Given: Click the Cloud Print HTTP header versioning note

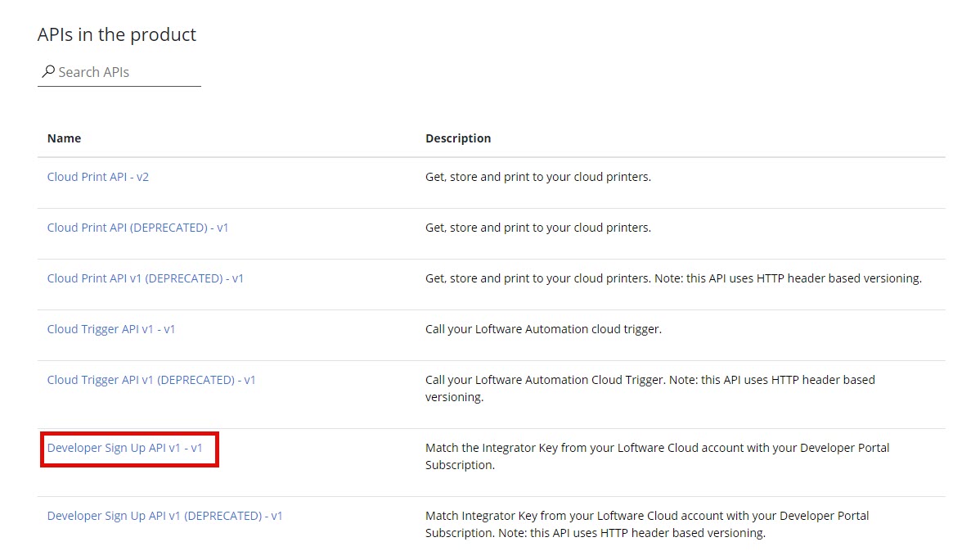Looking at the screenshot, I should (789, 278).
